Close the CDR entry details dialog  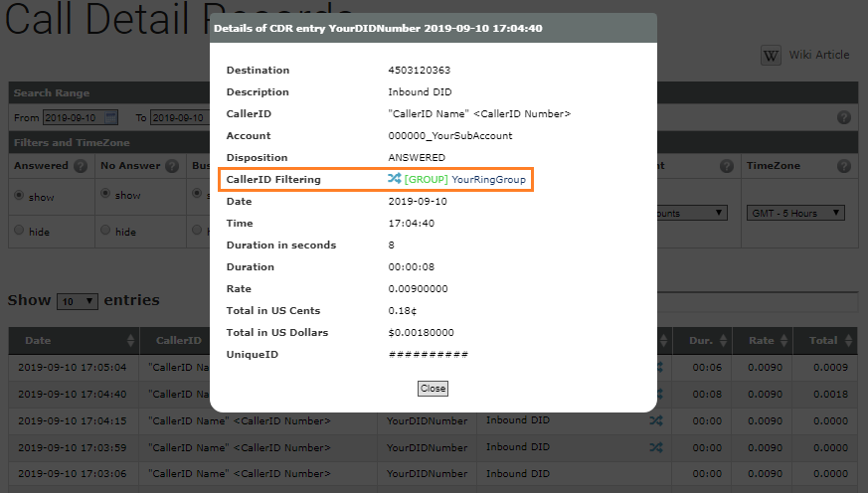coord(433,389)
